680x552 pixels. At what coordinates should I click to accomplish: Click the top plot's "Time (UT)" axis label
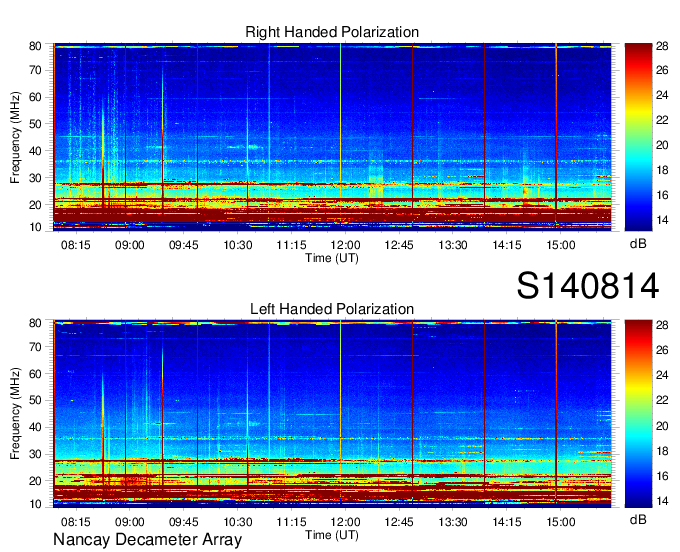pyautogui.click(x=332, y=258)
